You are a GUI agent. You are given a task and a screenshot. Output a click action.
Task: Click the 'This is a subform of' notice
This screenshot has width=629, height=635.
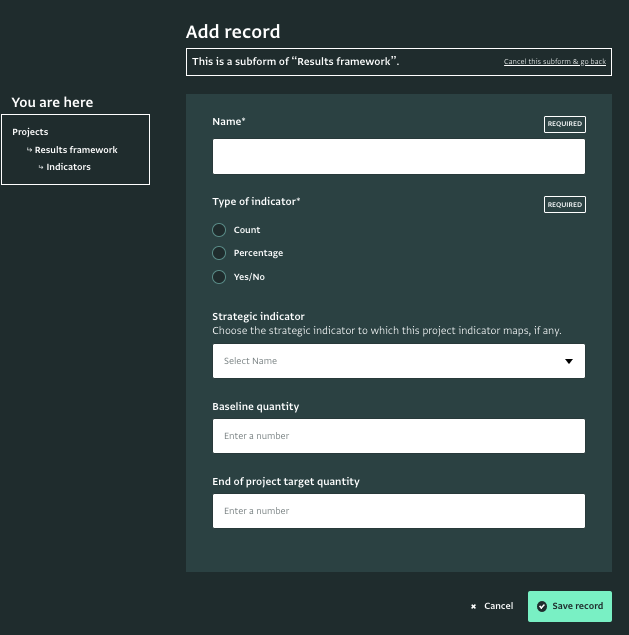pyautogui.click(x=295, y=62)
